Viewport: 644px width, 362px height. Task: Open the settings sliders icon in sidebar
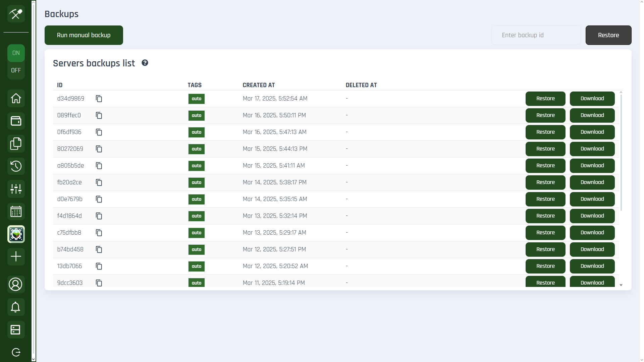coord(16,189)
